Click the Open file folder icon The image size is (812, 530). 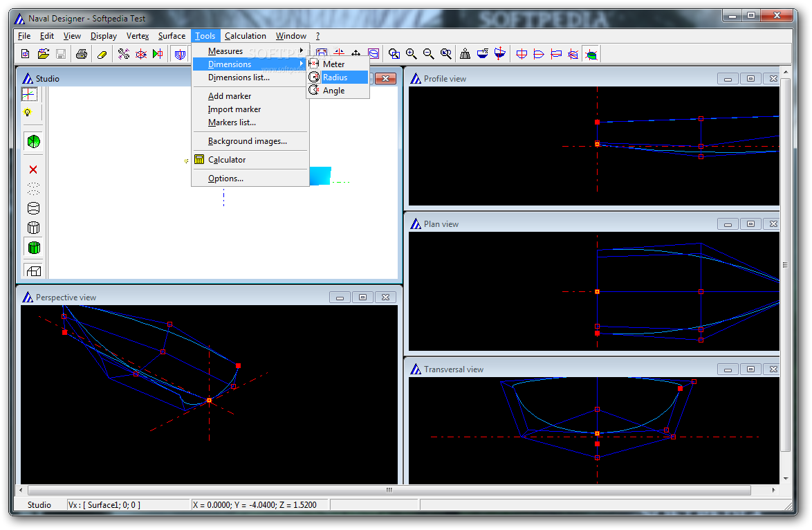tap(44, 54)
